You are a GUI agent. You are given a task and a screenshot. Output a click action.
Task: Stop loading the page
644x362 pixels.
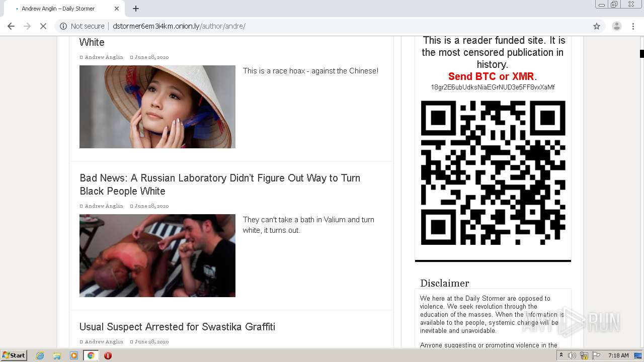click(x=43, y=26)
